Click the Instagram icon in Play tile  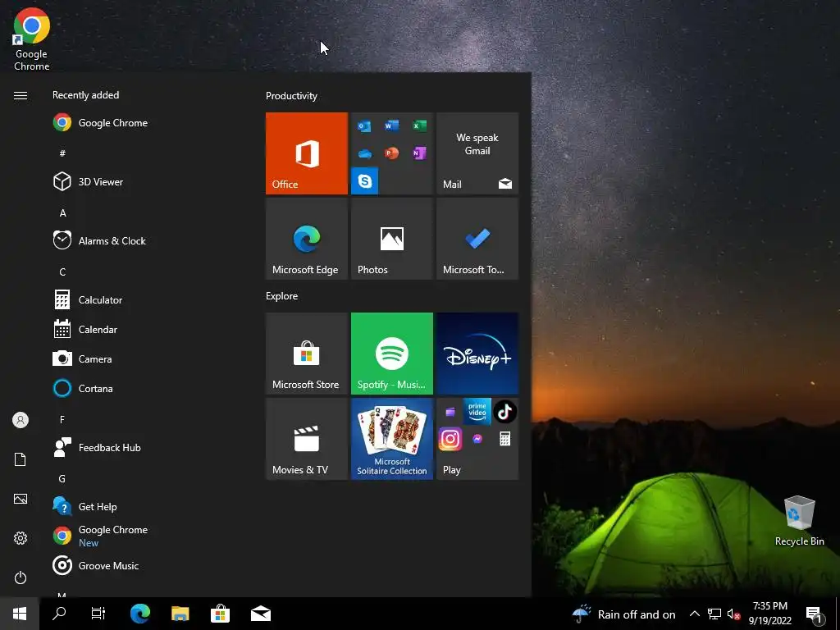[x=450, y=440]
